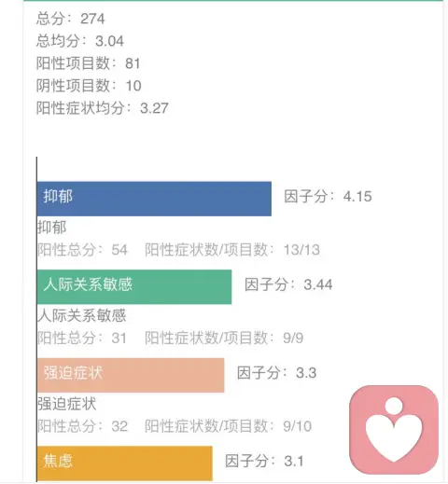
Task: Select the peach 强迫症状 bar
Action: tap(131, 375)
